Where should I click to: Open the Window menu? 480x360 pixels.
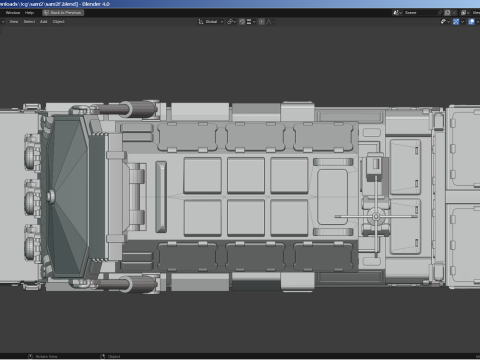pos(13,13)
